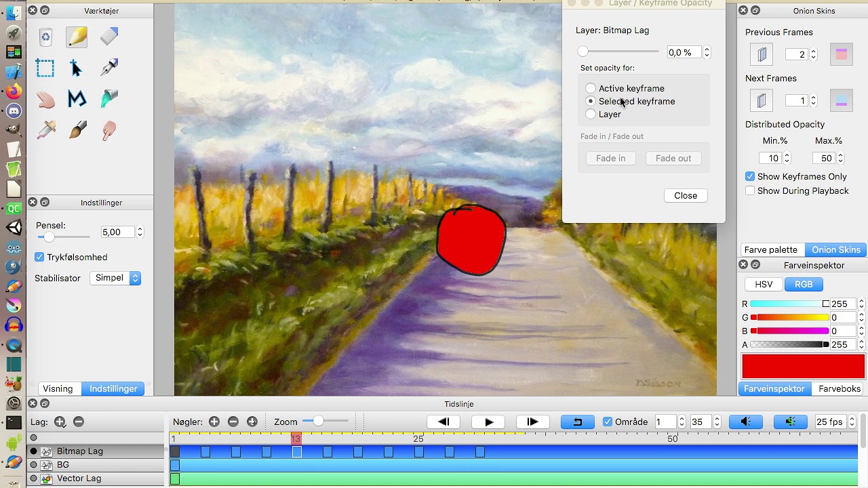This screenshot has width=868, height=488.
Task: Switch to the Farve palette tab
Action: (x=771, y=249)
